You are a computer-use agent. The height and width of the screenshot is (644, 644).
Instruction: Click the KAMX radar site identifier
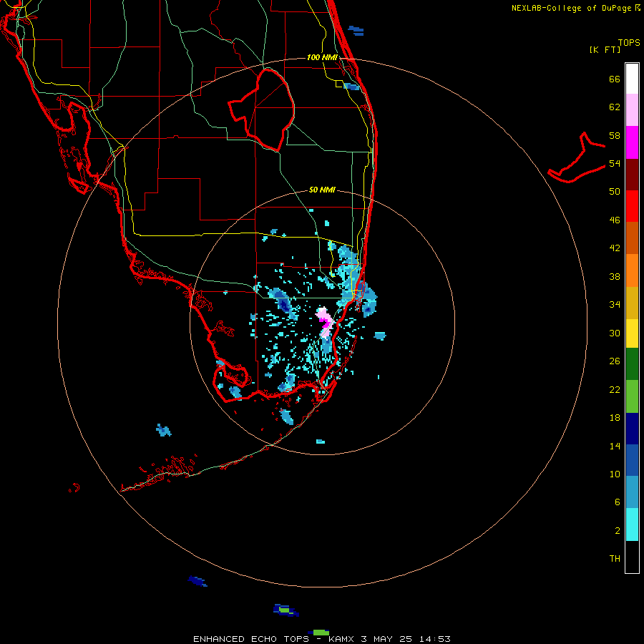[x=342, y=639]
